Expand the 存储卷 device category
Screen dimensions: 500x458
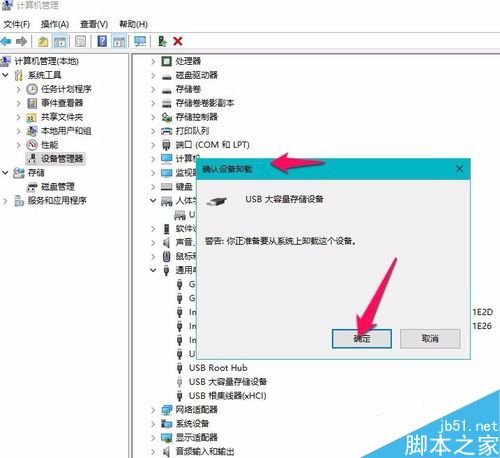coord(153,89)
